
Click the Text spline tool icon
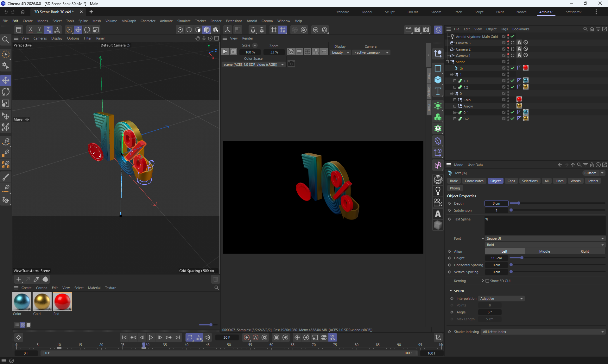pyautogui.click(x=438, y=91)
